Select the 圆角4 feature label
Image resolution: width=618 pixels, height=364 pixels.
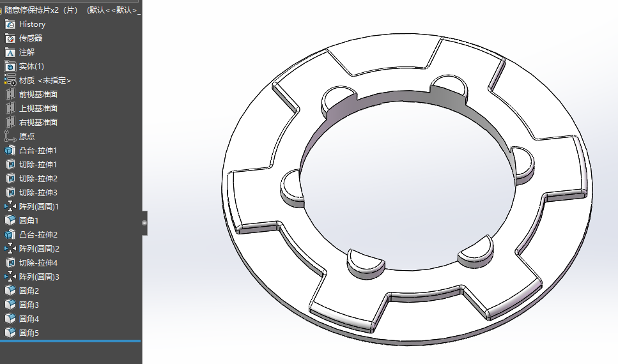tap(29, 319)
